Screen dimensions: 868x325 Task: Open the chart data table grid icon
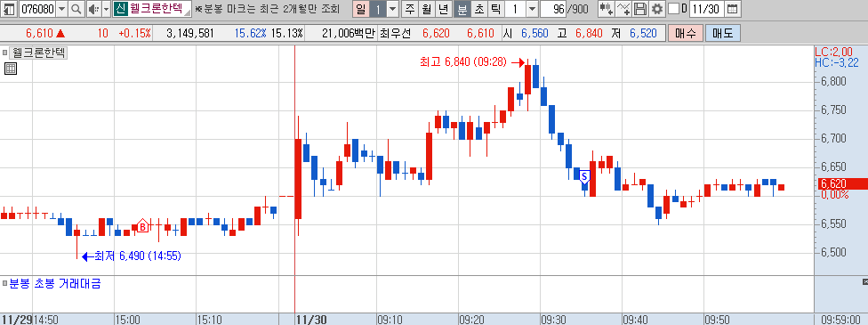[11, 69]
